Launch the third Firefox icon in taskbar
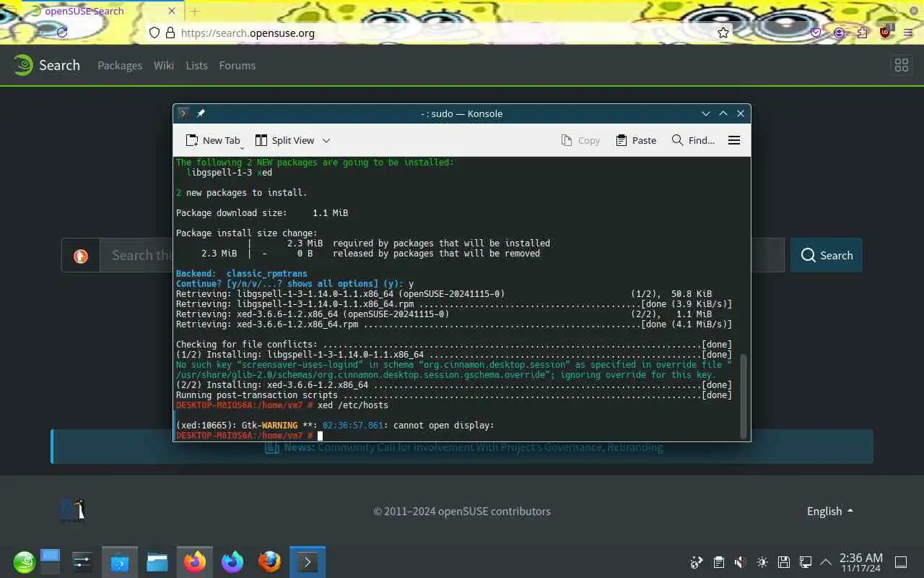Image resolution: width=924 pixels, height=578 pixels. tap(270, 562)
